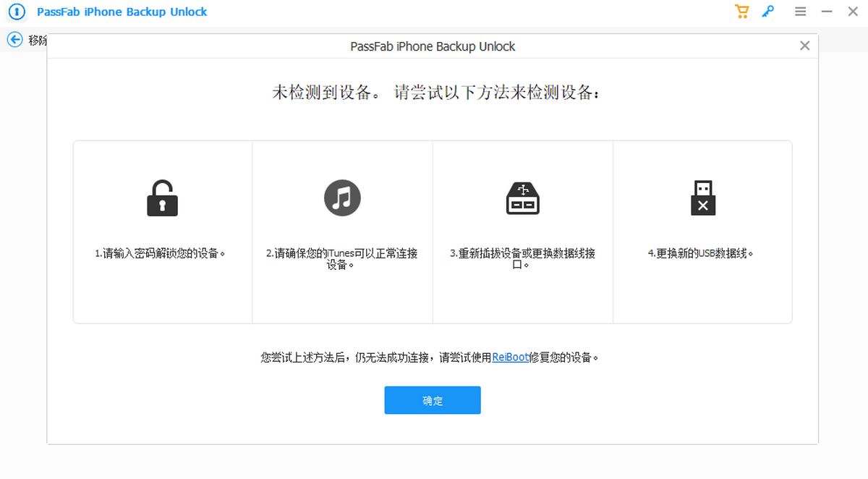Confirm with the blue 确定 button
The image size is (868, 479).
tap(433, 400)
